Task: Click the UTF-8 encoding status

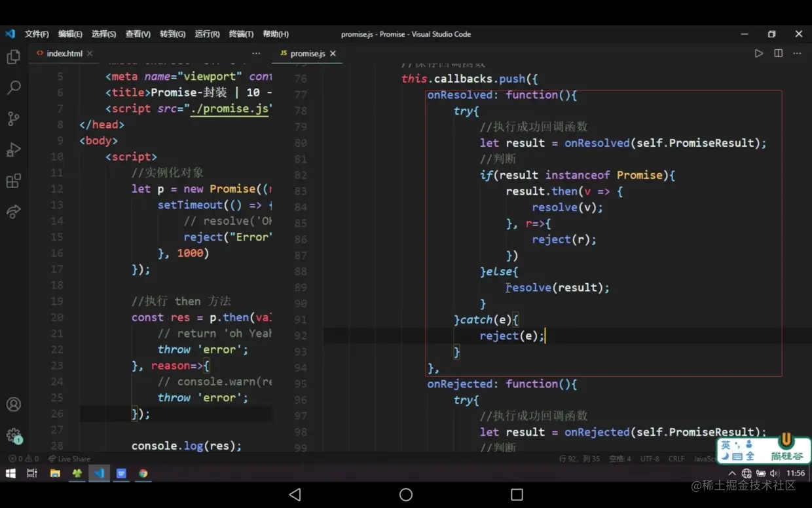Action: coord(650,459)
